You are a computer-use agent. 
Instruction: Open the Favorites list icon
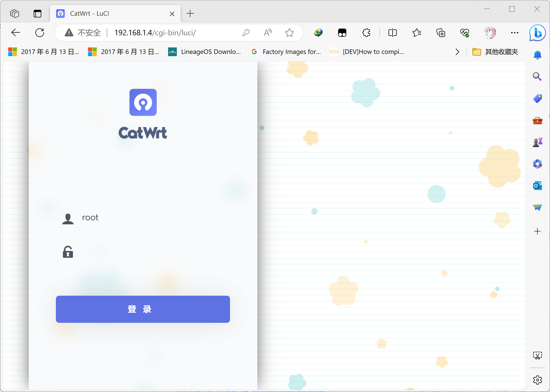click(416, 33)
